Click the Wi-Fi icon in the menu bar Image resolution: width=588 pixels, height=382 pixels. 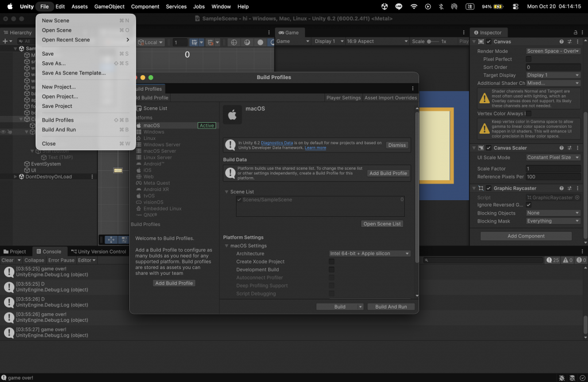coord(413,6)
